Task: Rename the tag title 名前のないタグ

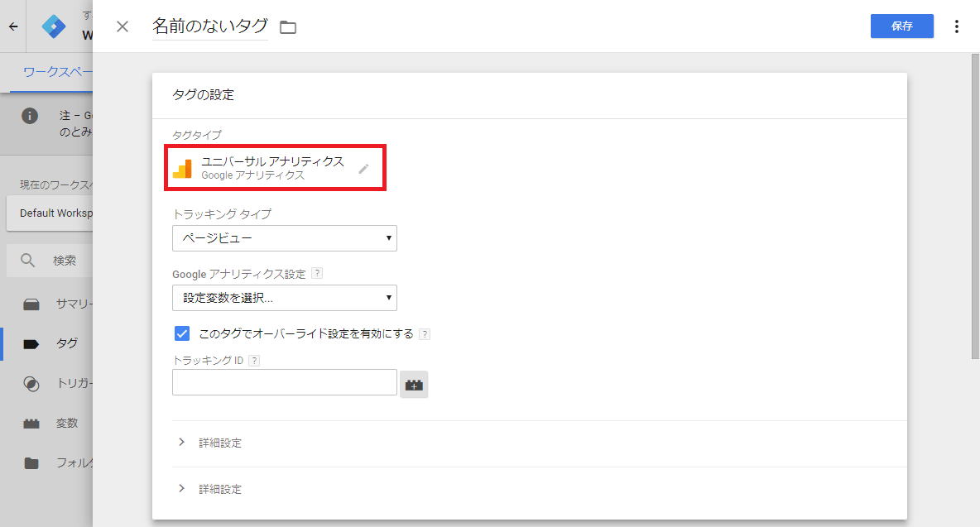Action: pyautogui.click(x=210, y=26)
